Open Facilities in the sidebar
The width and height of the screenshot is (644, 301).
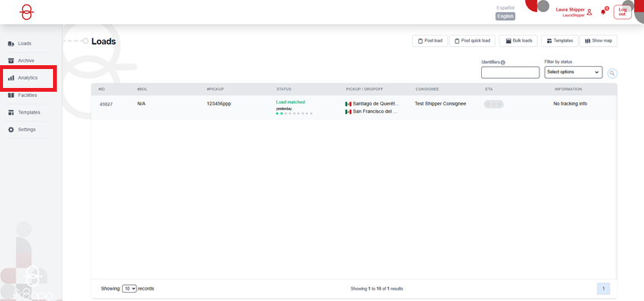point(27,96)
